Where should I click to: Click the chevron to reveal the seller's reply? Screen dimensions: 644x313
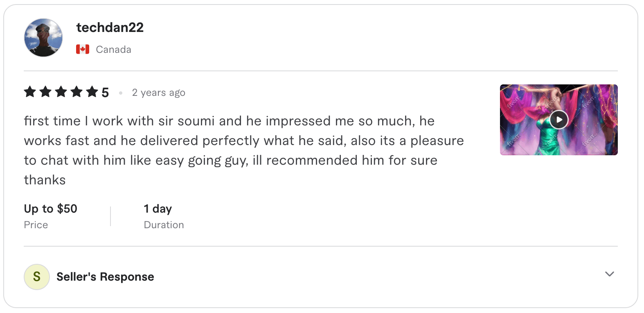tap(610, 274)
